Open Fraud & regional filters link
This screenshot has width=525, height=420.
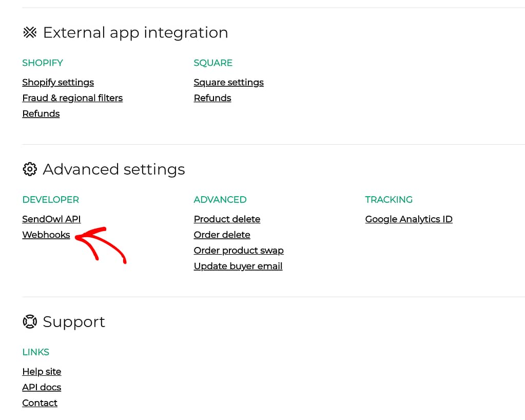[72, 98]
